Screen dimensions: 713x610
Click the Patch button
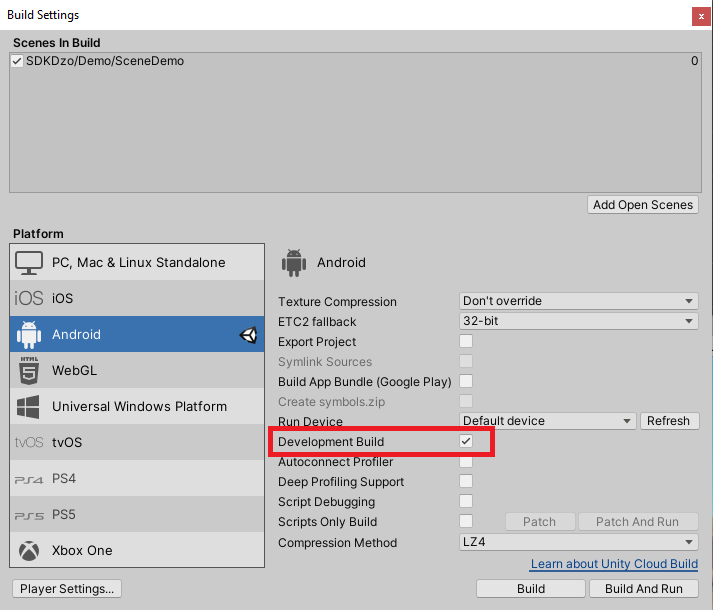[x=540, y=522]
